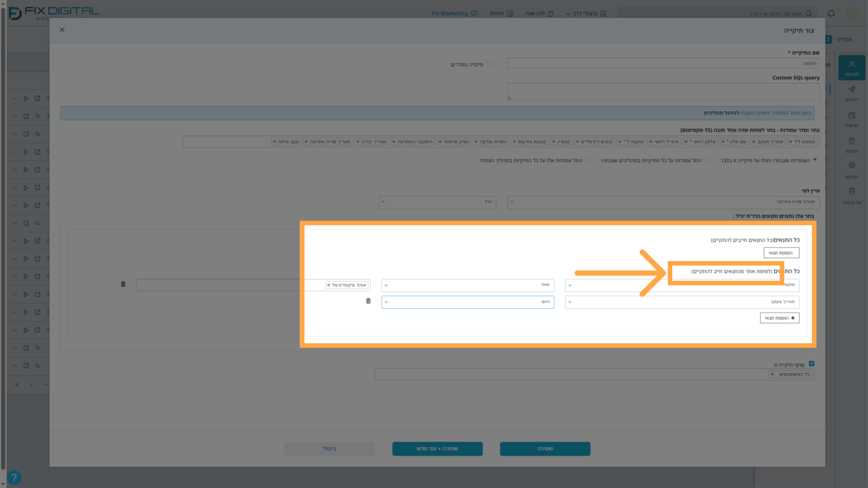Click the search magnifier icon in header
868x488 pixels.
click(x=809, y=14)
